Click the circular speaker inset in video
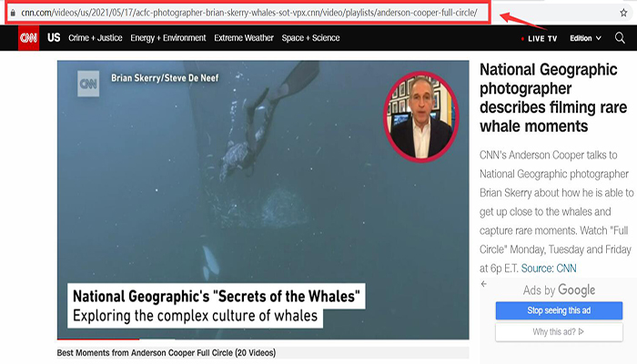Screen dimensions: 637x364 coord(420,116)
